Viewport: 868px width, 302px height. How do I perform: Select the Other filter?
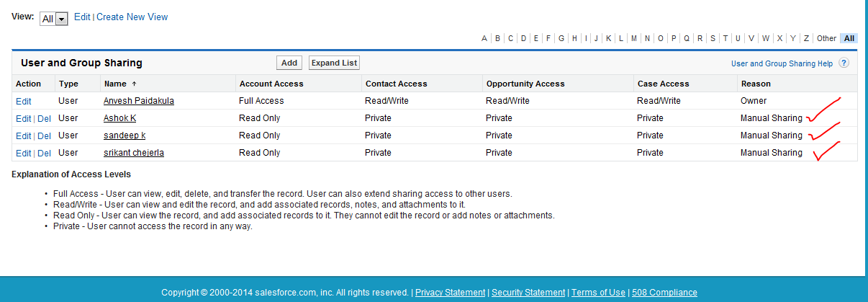pos(826,38)
